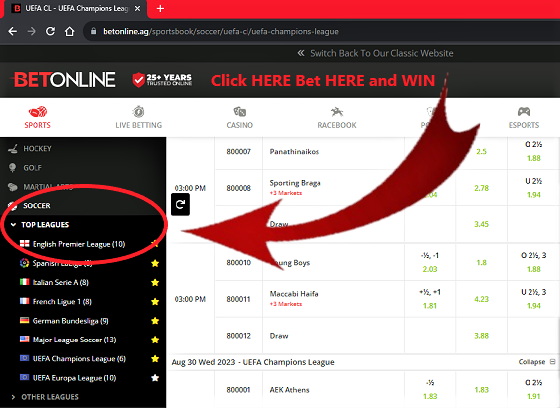Open Italian Serie A (8)
The image size is (560, 408).
pos(61,282)
